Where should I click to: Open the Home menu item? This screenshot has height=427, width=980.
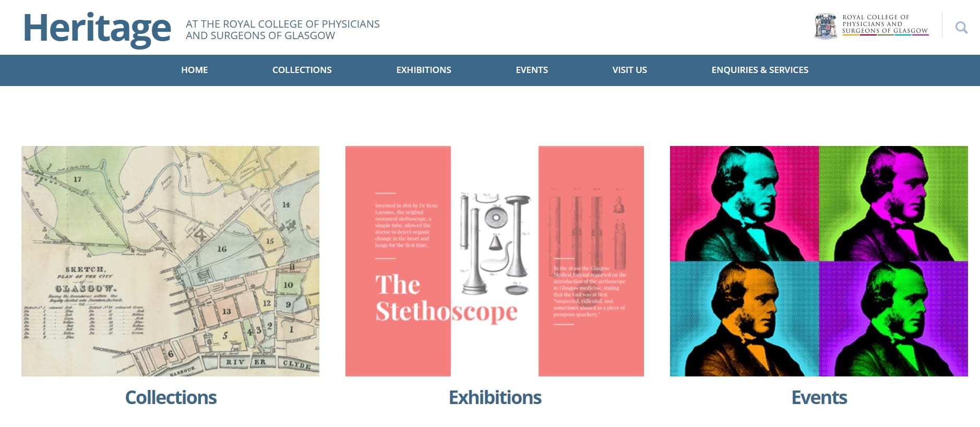coord(195,70)
